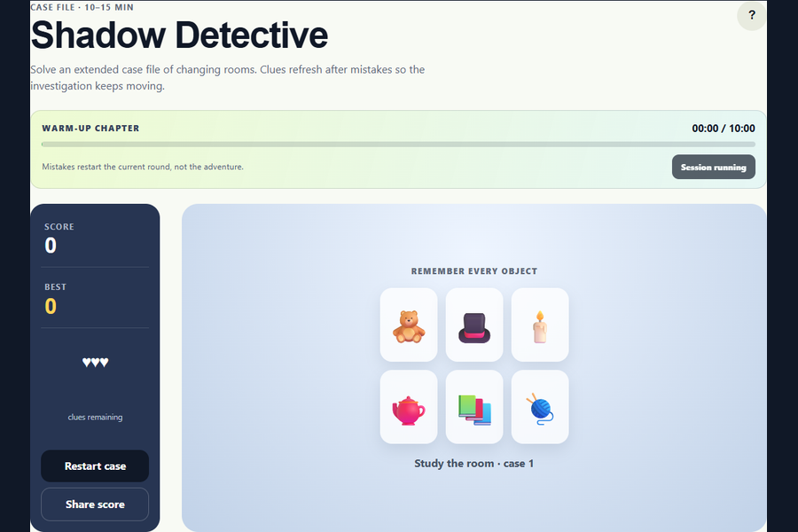Open the question mark help button

tap(752, 15)
